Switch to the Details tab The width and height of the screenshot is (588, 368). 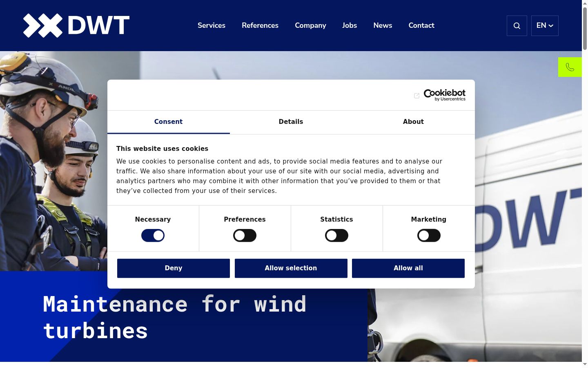291,122
